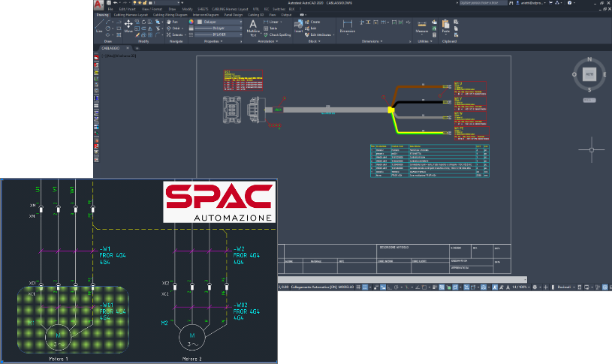This screenshot has height=364, width=612.
Task: Click the gray layer color swatch
Action: coord(200,22)
